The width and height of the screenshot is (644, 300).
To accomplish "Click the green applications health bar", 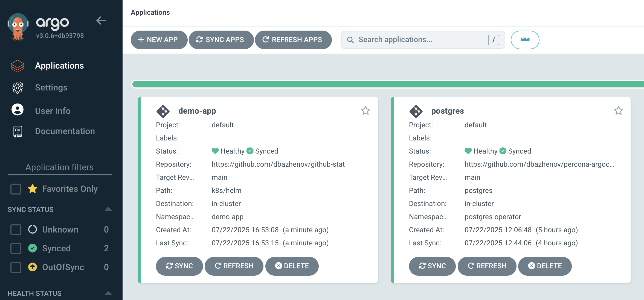I will pos(388,84).
